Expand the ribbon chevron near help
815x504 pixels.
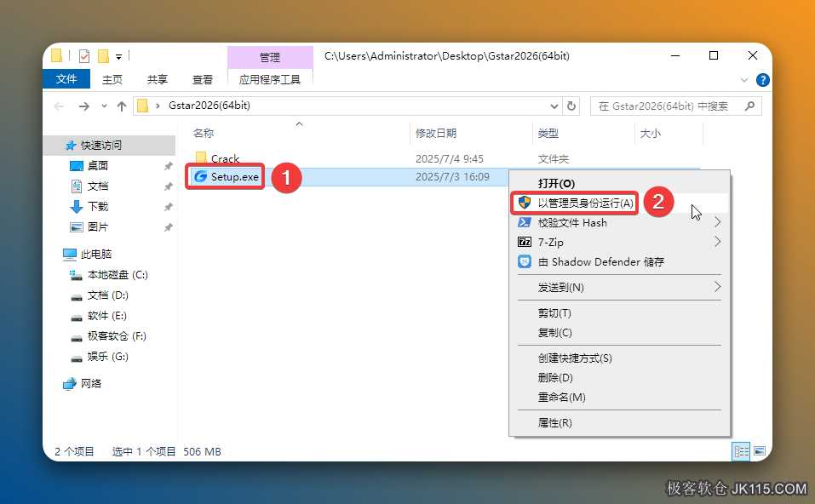[x=743, y=80]
